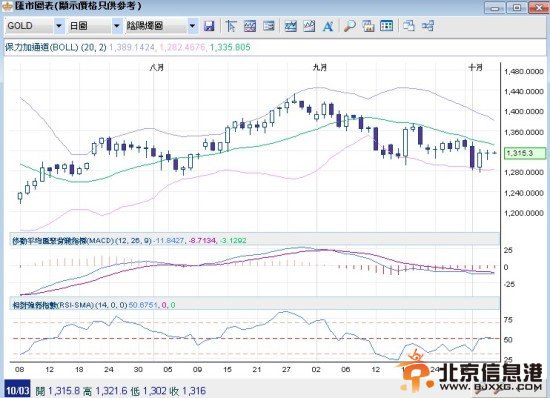Click the 九月 month label on chart

coord(320,68)
